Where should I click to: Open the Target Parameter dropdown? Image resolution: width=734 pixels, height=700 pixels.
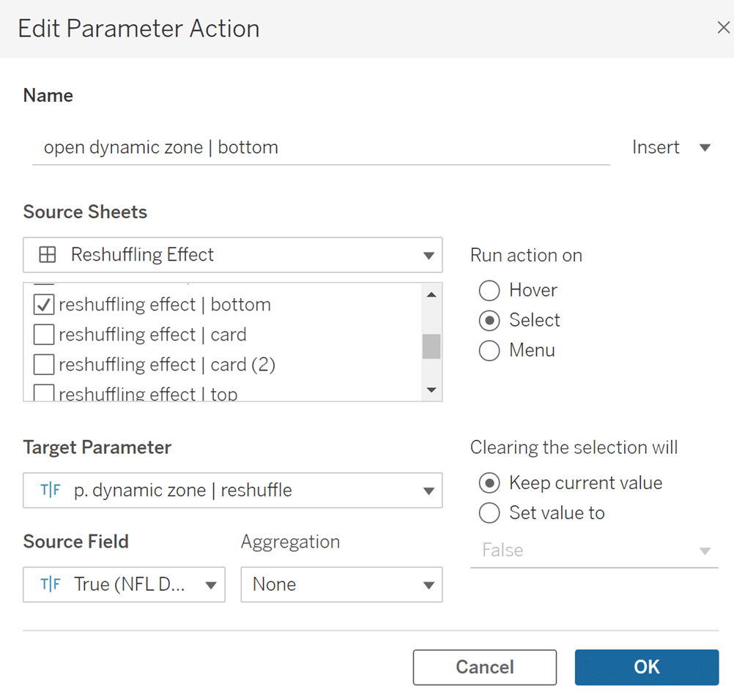(232, 491)
